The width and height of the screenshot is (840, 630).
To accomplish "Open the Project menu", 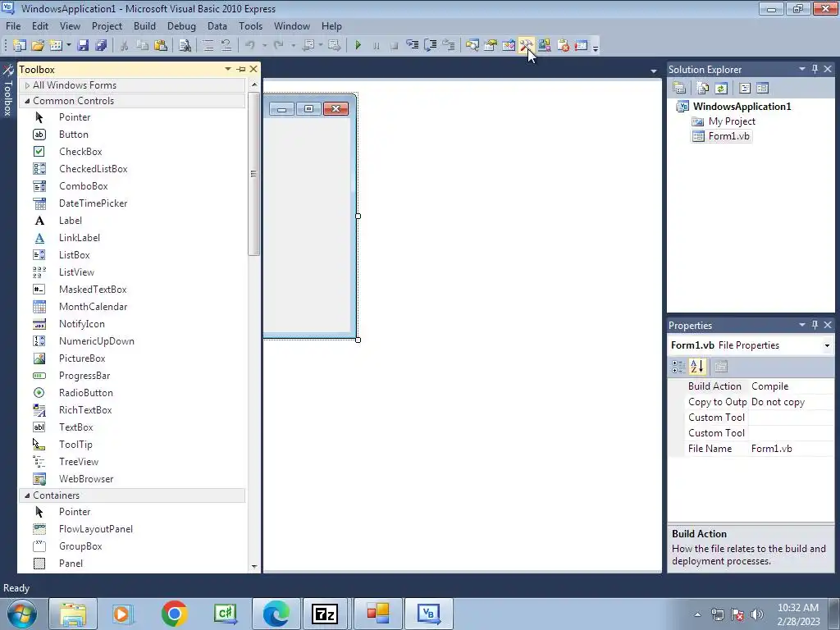I will [x=107, y=25].
